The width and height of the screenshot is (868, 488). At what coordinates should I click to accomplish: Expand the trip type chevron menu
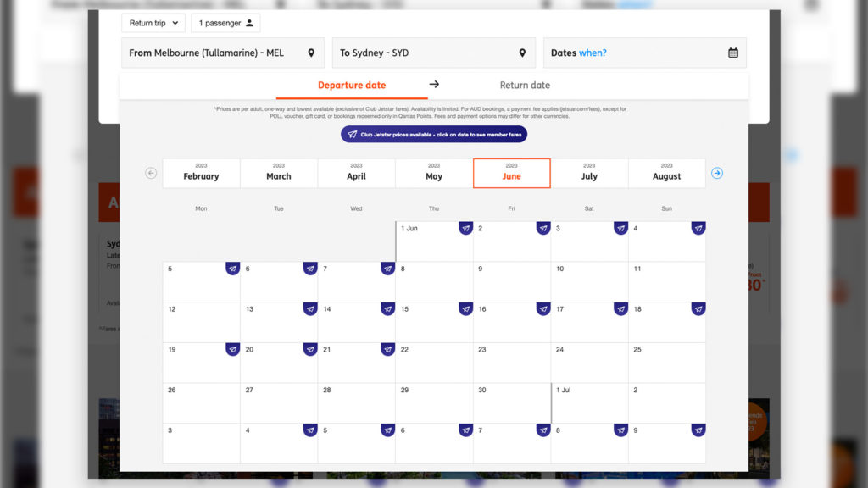(x=174, y=23)
